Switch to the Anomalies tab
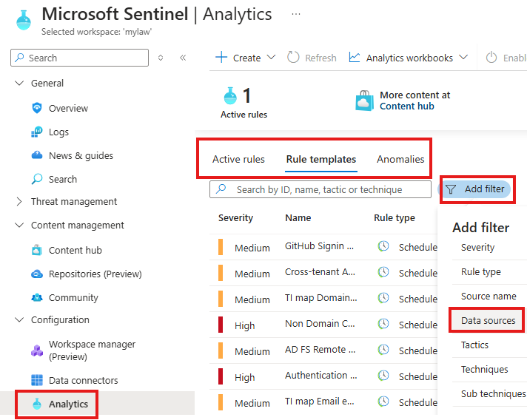This screenshot has width=527, height=420. coord(400,159)
